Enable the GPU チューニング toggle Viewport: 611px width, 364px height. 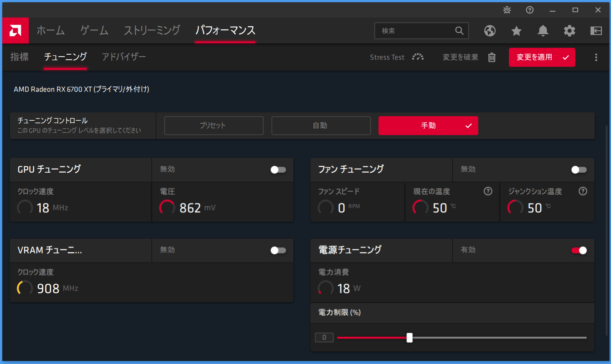point(278,170)
